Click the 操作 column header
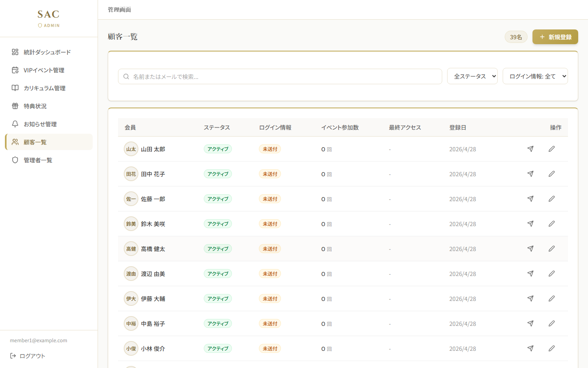Viewport: 588px width, 368px height. pos(556,128)
